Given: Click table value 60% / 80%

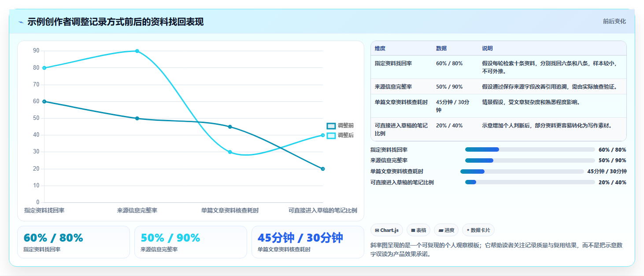Looking at the screenshot, I should click(449, 63).
